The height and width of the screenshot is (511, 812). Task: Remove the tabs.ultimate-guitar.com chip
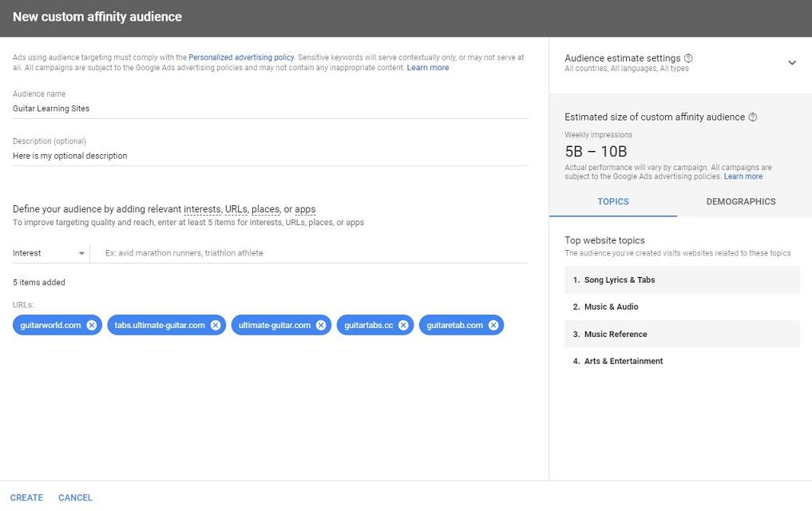point(215,324)
